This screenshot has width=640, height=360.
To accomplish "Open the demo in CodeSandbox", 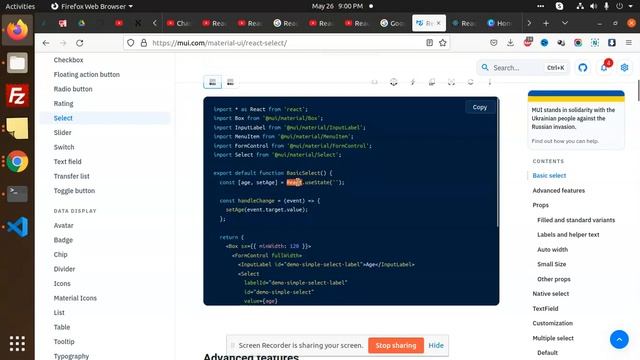I will [393, 82].
